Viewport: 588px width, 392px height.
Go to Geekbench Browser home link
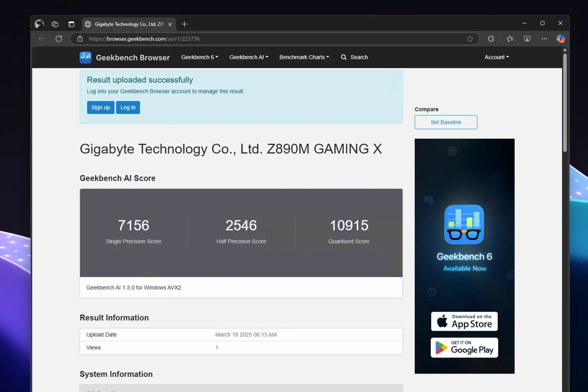133,58
